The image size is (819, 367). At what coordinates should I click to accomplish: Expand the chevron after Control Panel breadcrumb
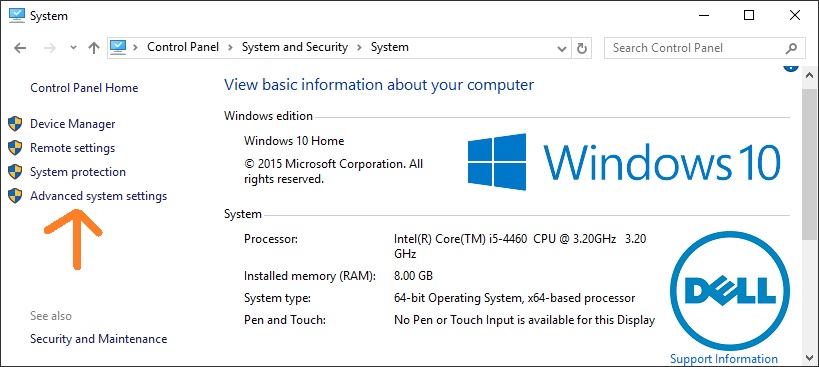[230, 48]
